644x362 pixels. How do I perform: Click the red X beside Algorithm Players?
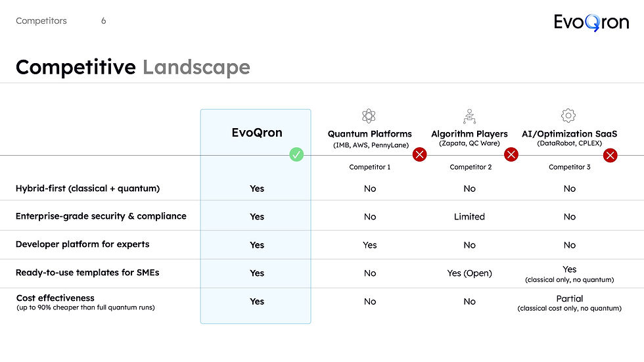point(511,155)
